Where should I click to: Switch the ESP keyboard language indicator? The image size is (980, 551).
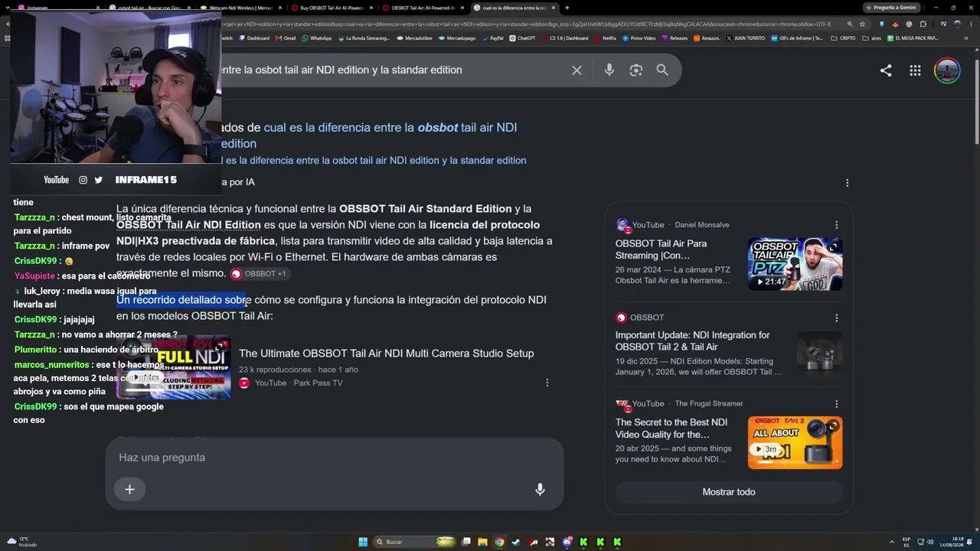tap(906, 542)
